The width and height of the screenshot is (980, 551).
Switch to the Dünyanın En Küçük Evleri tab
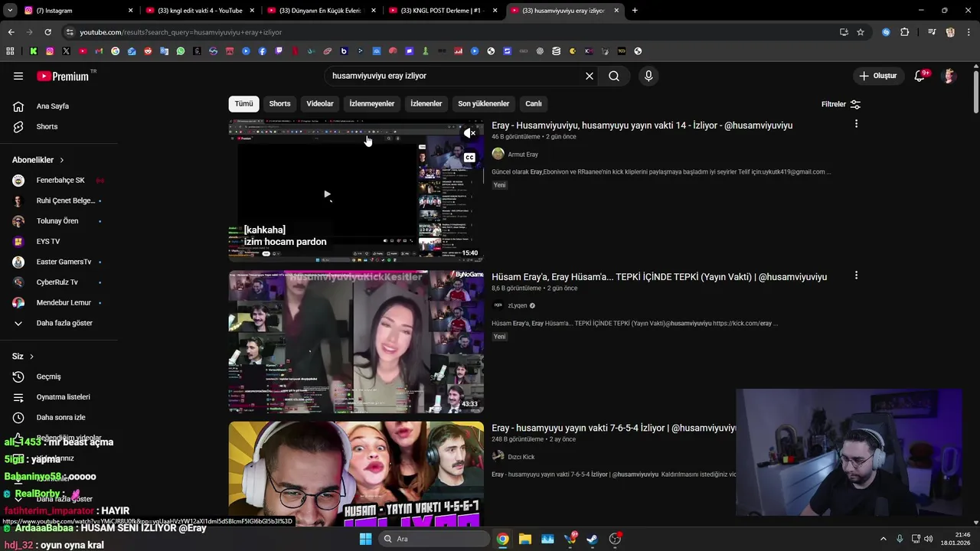click(x=322, y=11)
